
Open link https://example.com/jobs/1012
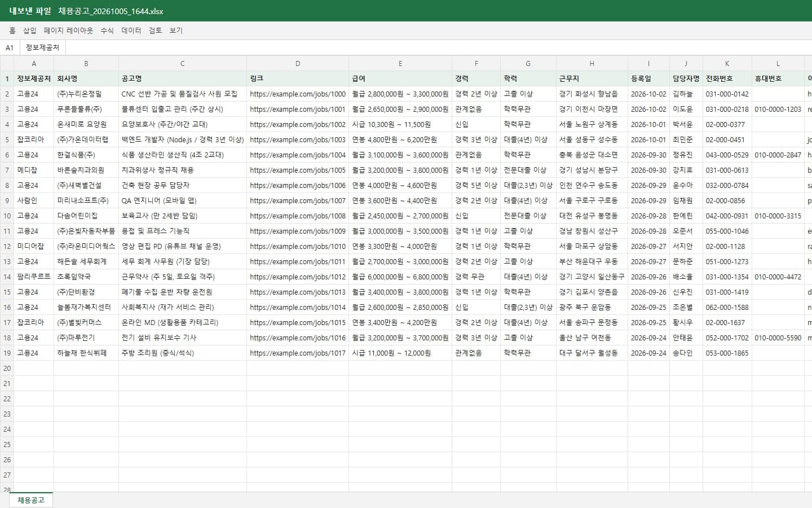coord(298,277)
